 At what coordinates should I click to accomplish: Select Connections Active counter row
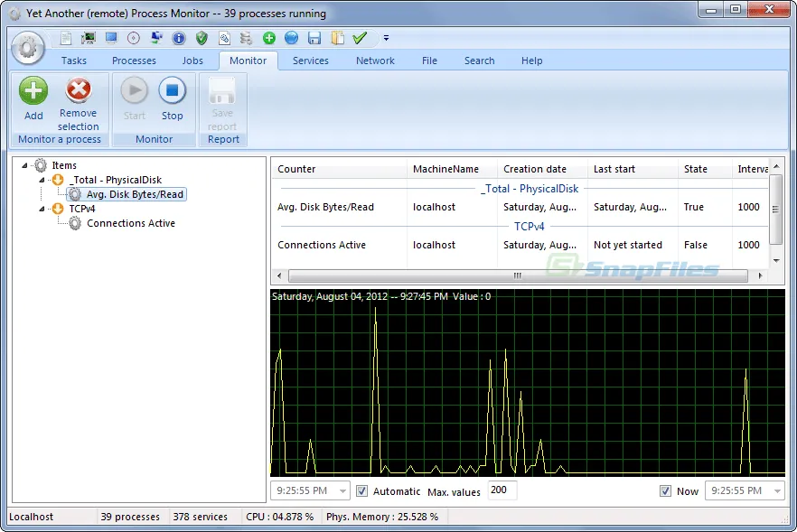(x=520, y=245)
